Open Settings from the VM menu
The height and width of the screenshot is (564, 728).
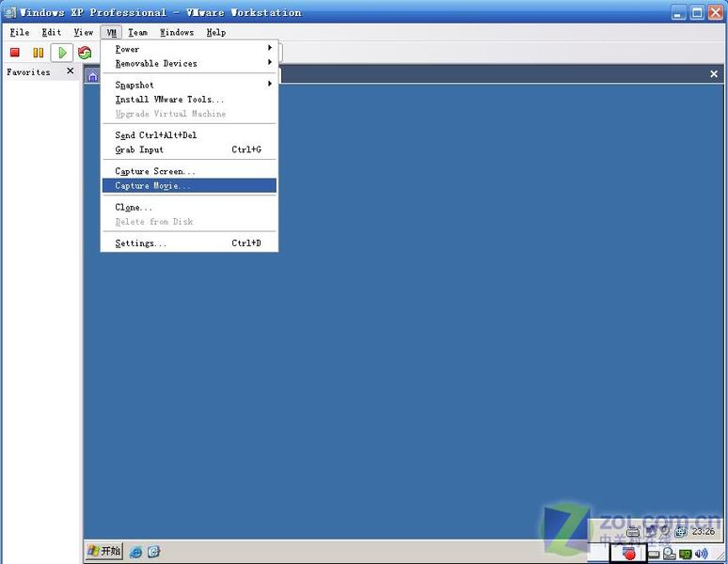point(189,243)
